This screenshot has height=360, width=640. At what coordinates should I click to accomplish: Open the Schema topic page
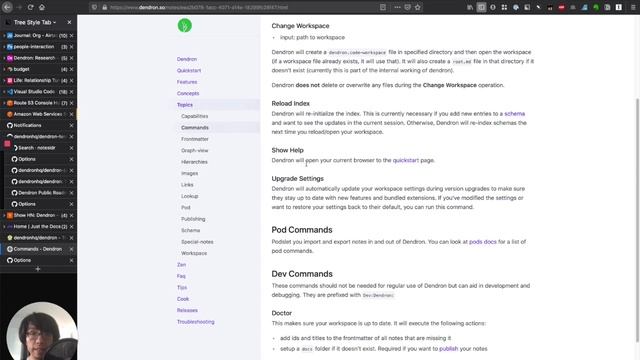click(x=191, y=231)
